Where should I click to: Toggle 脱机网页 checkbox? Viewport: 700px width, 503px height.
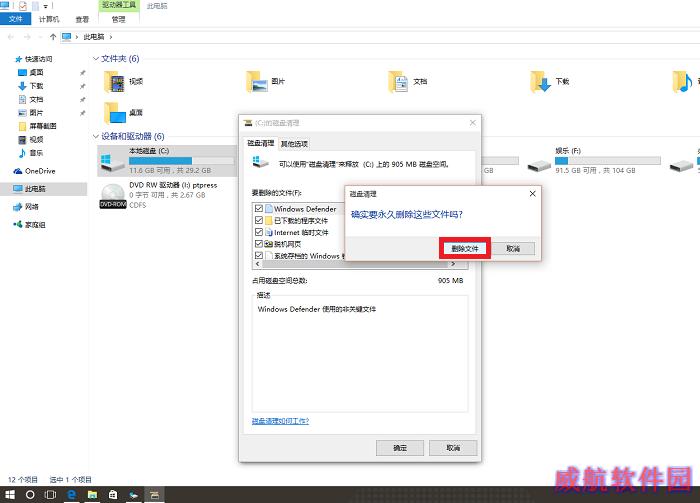click(258, 244)
